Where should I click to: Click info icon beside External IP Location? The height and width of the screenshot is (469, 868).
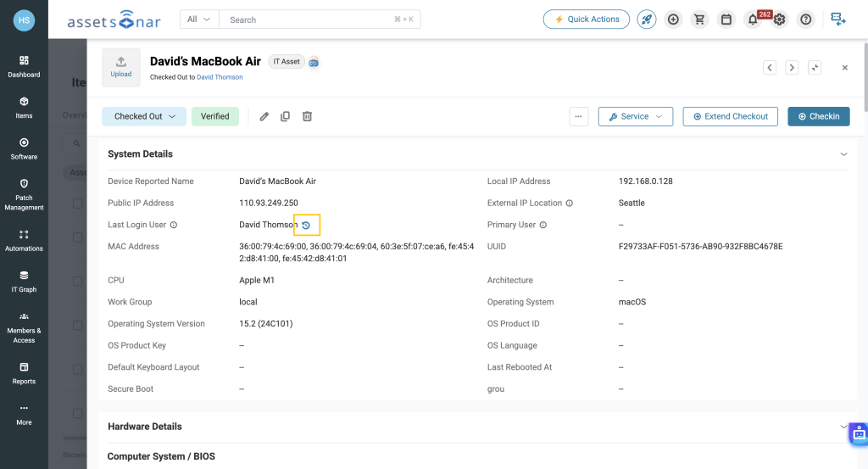(x=569, y=204)
